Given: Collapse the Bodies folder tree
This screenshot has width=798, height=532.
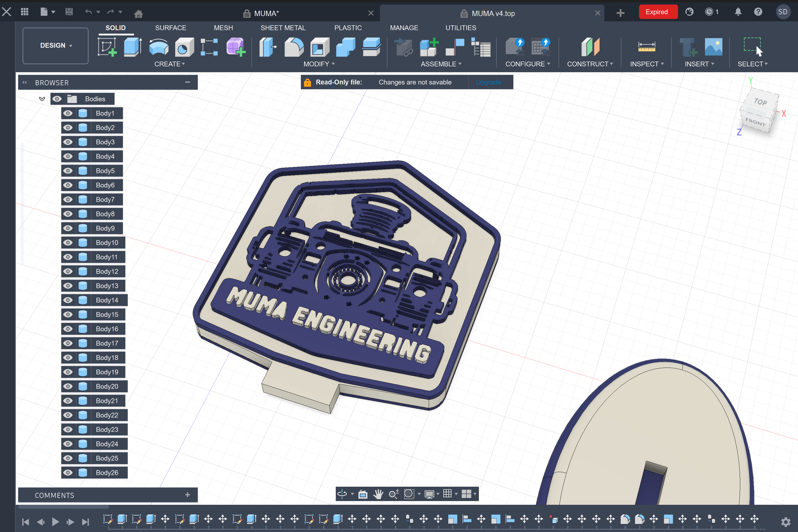Looking at the screenshot, I should (x=42, y=99).
